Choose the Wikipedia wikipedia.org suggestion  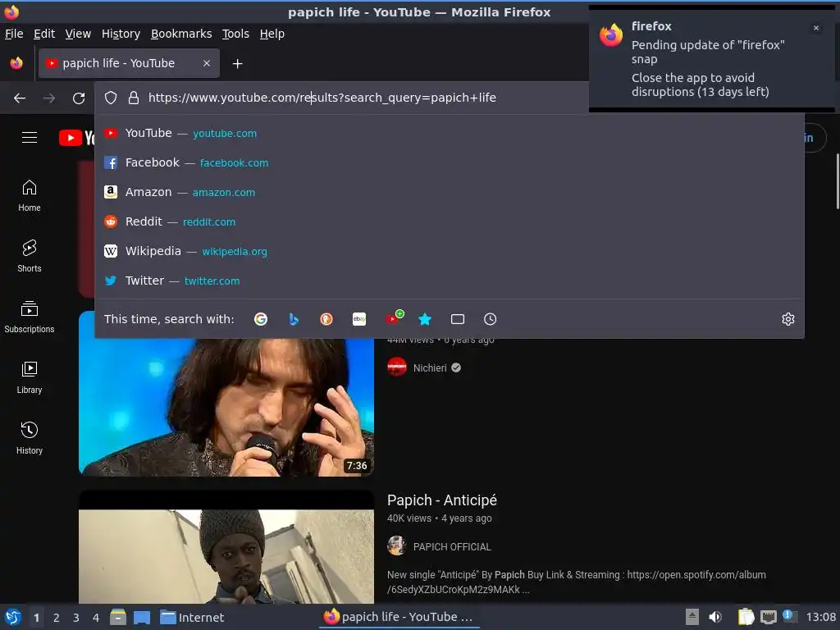(x=449, y=251)
